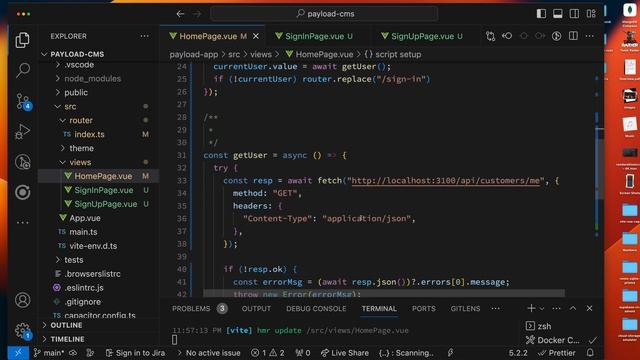Open the Search view in activity bar
Screen dimensions: 640x360
22,70
